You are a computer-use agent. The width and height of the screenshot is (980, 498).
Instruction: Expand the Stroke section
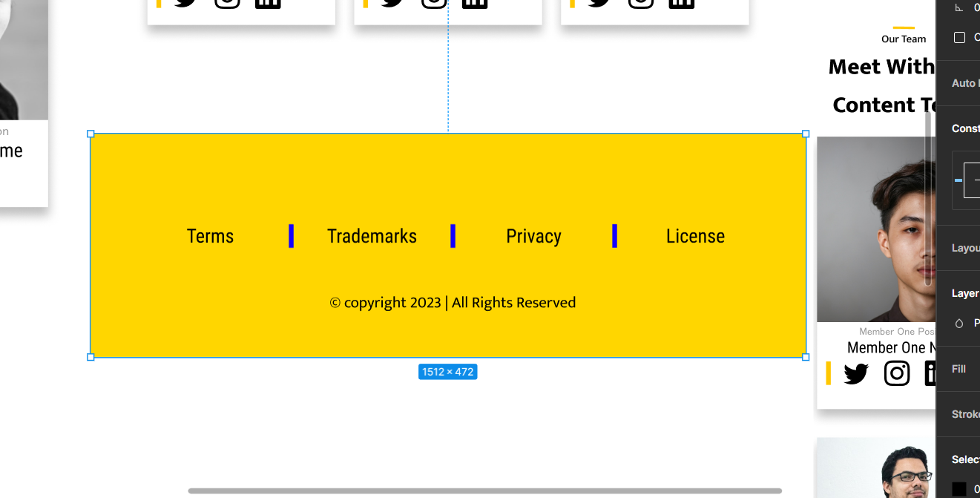(964, 414)
